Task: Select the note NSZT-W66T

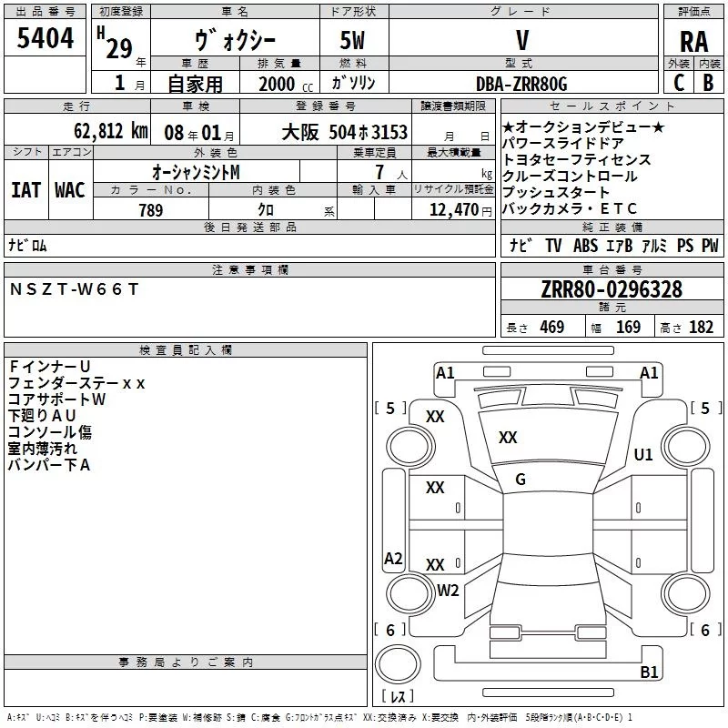Action: 75,289
